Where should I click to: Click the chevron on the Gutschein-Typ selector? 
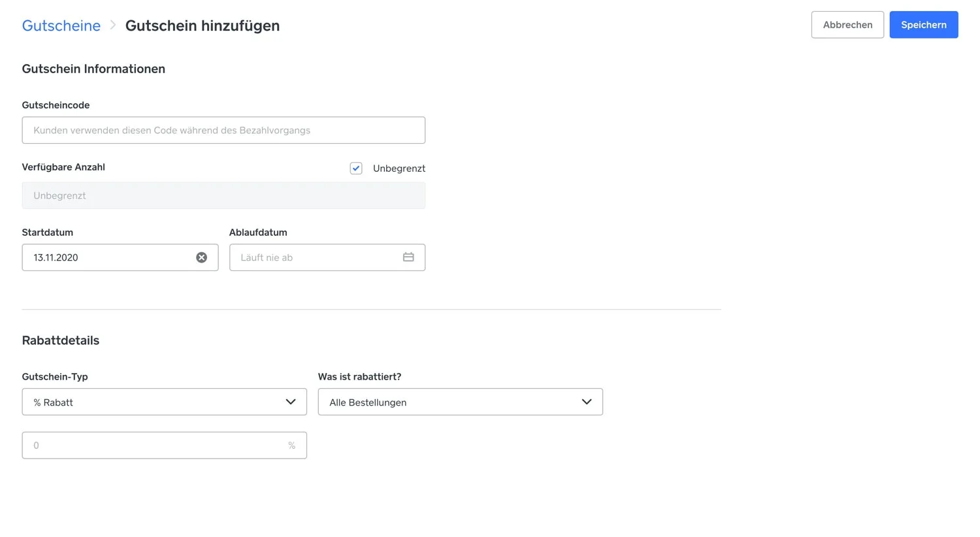[291, 402]
